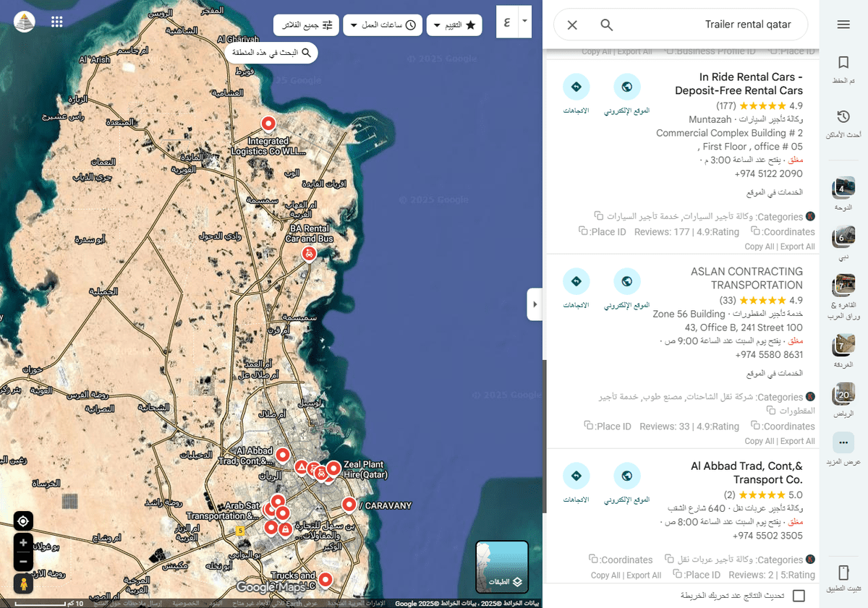This screenshot has width=868, height=608.
Task: Select Al Abbad Trad, Cont map pin
Action: click(x=283, y=455)
